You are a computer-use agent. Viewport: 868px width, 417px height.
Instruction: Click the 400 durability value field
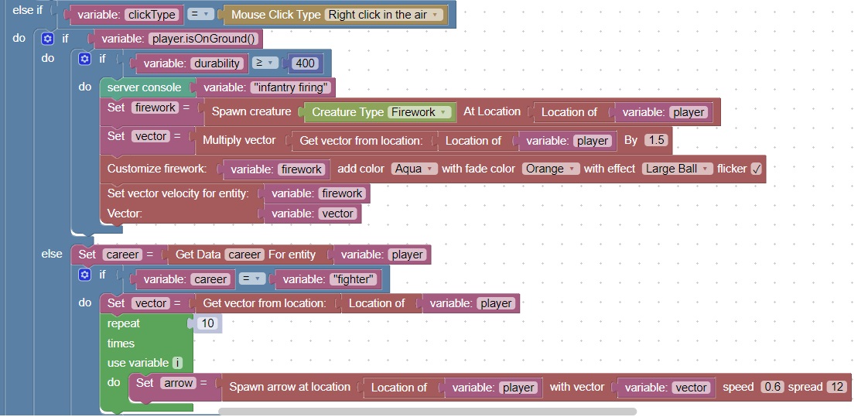click(x=306, y=63)
